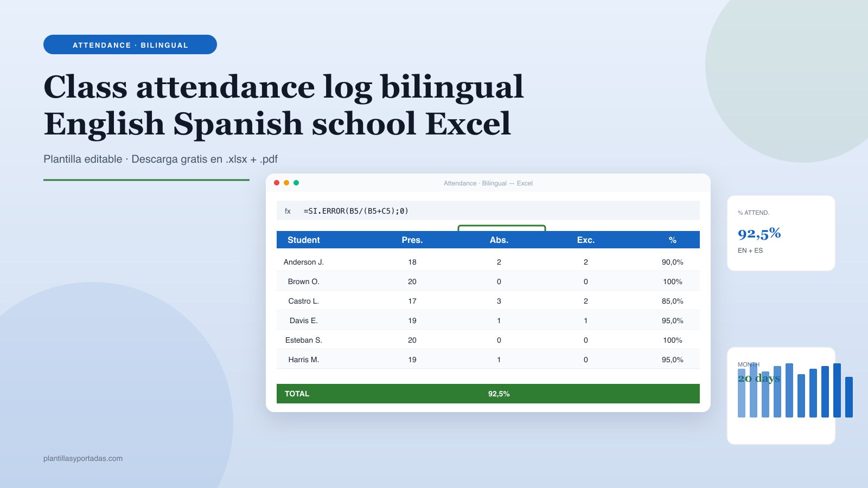Click Castro L. percentage 85,0%
The height and width of the screenshot is (488, 868).
673,301
